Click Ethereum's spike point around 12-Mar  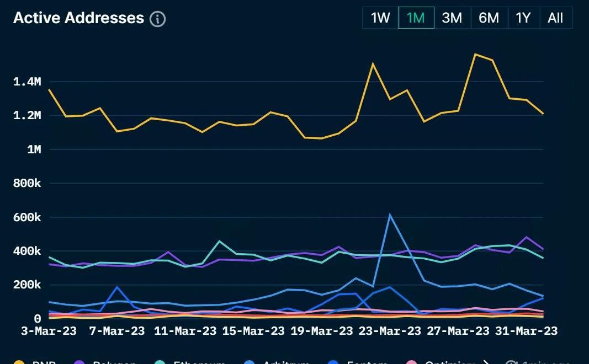(x=219, y=241)
